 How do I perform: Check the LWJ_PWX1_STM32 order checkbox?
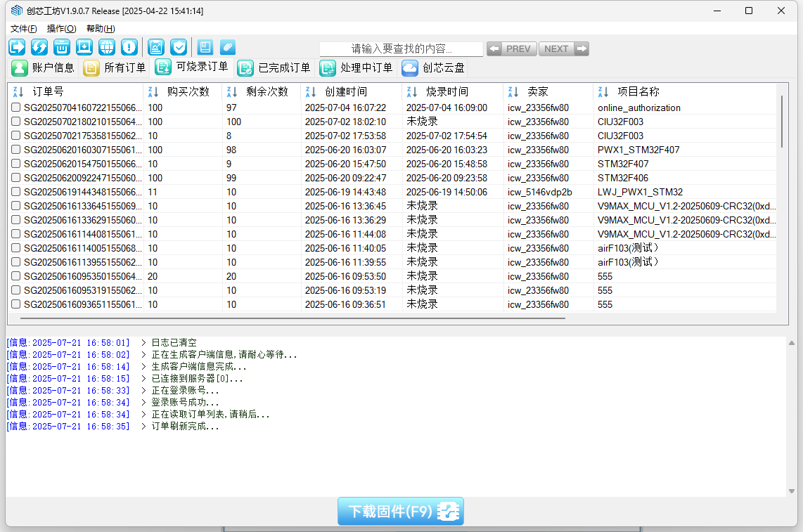(16, 191)
